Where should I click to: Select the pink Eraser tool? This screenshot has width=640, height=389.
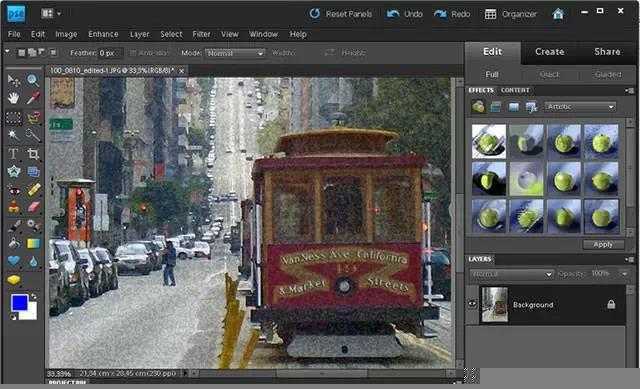(x=33, y=207)
